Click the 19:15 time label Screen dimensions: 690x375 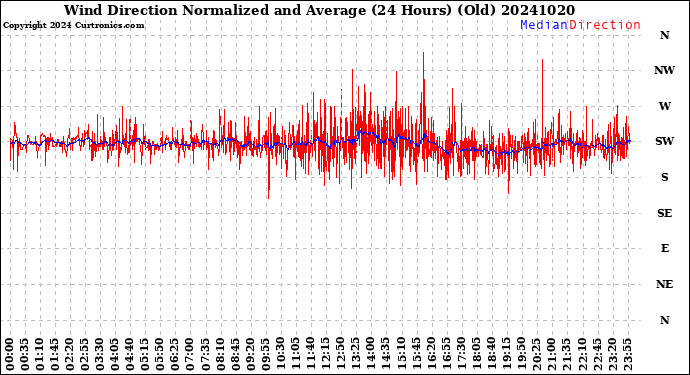[x=506, y=354]
